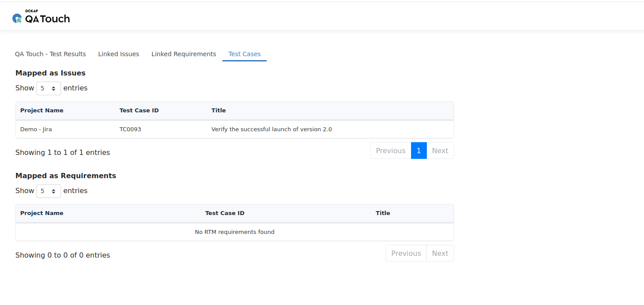Click the title "Verify the successful launch of version 2.0"
Screen dimensions: 644x305
point(272,129)
